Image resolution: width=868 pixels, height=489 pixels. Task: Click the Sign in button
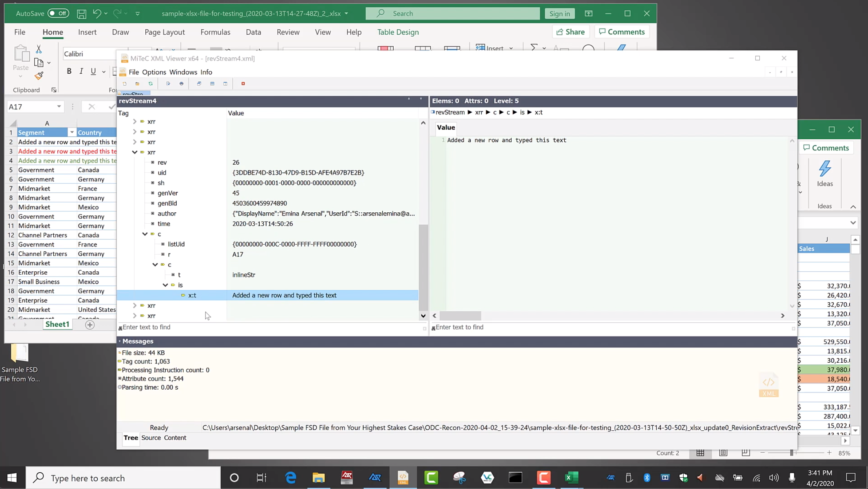pos(559,13)
